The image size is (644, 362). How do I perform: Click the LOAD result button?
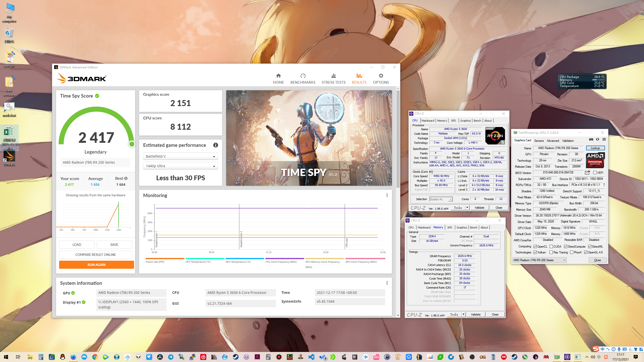tap(77, 245)
